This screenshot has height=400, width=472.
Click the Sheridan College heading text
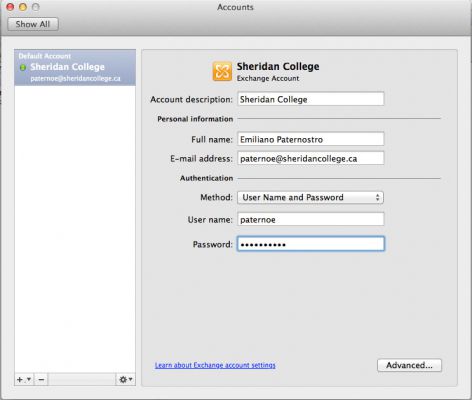click(278, 66)
